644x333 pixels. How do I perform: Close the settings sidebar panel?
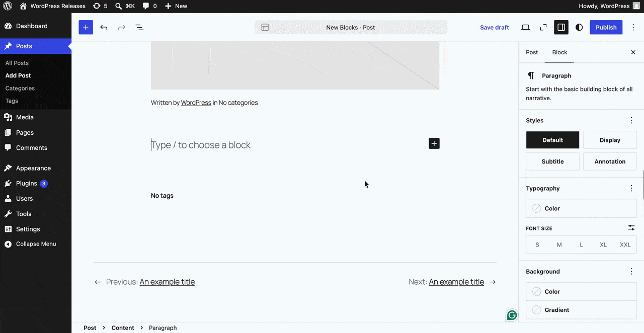[633, 52]
